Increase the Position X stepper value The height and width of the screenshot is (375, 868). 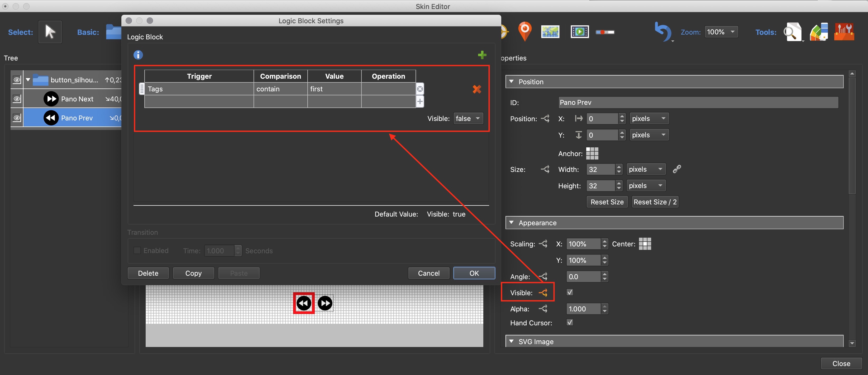[622, 116]
